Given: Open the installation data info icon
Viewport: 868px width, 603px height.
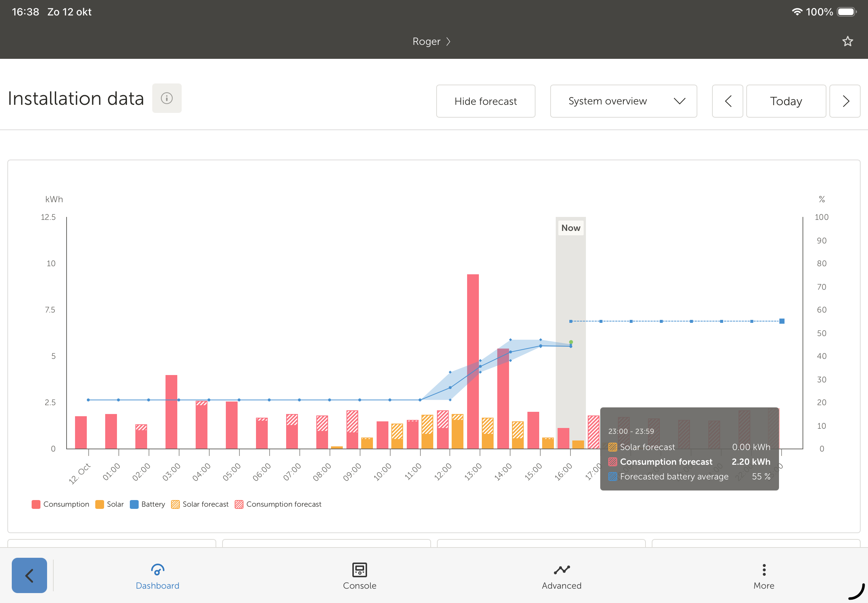Looking at the screenshot, I should (x=167, y=98).
